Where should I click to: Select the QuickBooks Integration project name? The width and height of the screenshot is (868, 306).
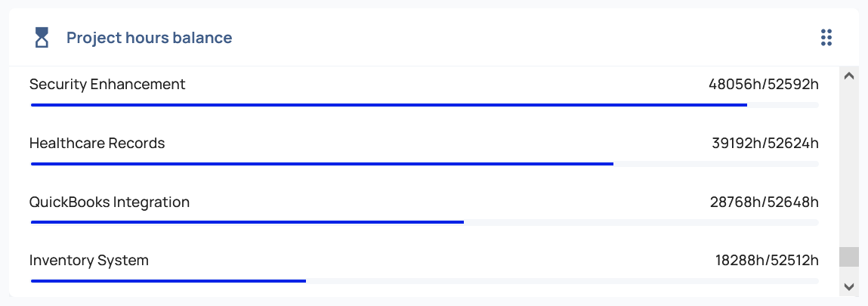click(x=110, y=202)
